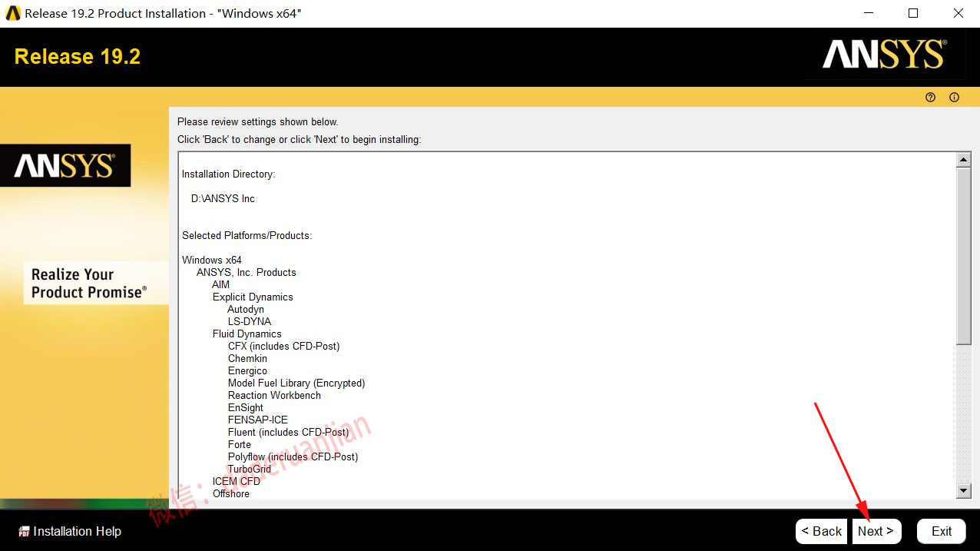Viewport: 980px width, 551px height.
Task: Click the 'Selected Platforms/Products:' line
Action: click(x=247, y=236)
